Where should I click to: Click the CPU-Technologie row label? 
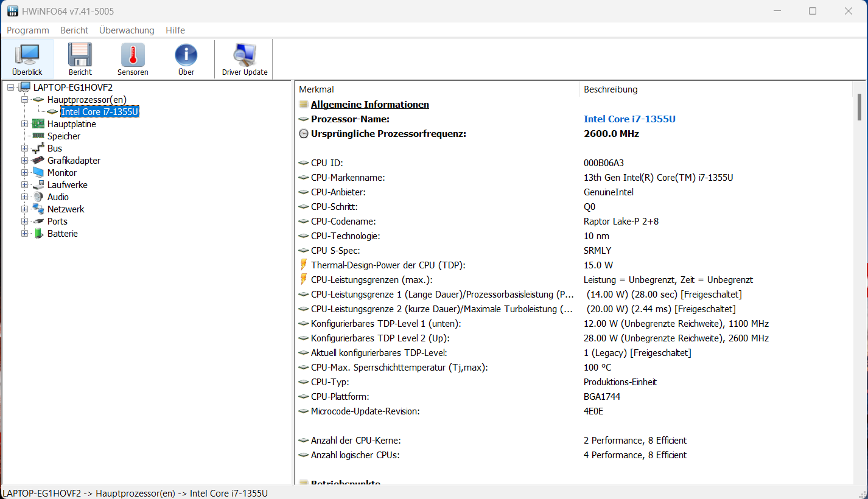pos(345,236)
